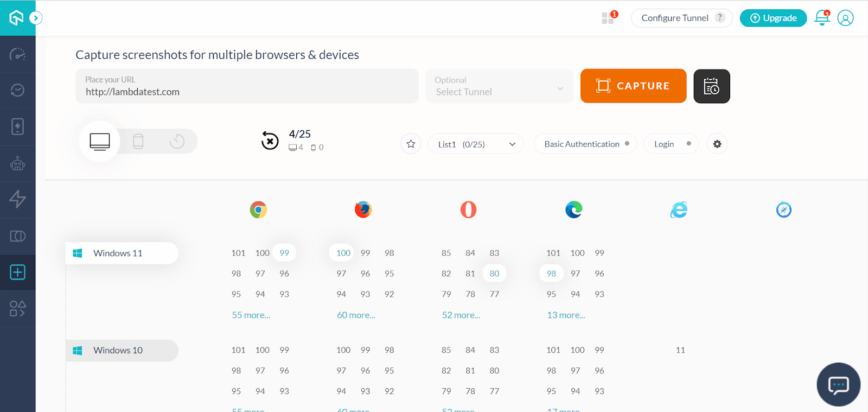The height and width of the screenshot is (412, 868).
Task: Click the Firefox browser icon
Action: 363,210
